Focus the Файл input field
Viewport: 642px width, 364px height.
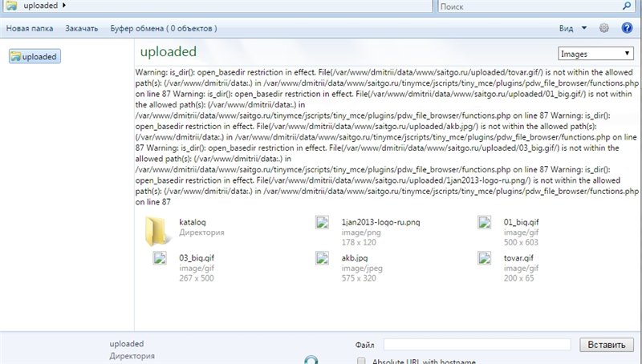click(477, 345)
